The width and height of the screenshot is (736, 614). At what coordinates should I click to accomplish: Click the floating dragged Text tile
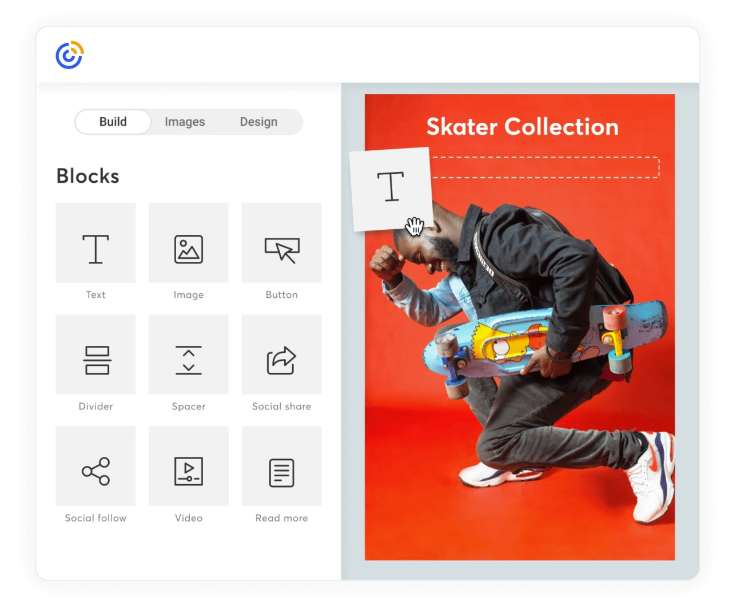[389, 186]
